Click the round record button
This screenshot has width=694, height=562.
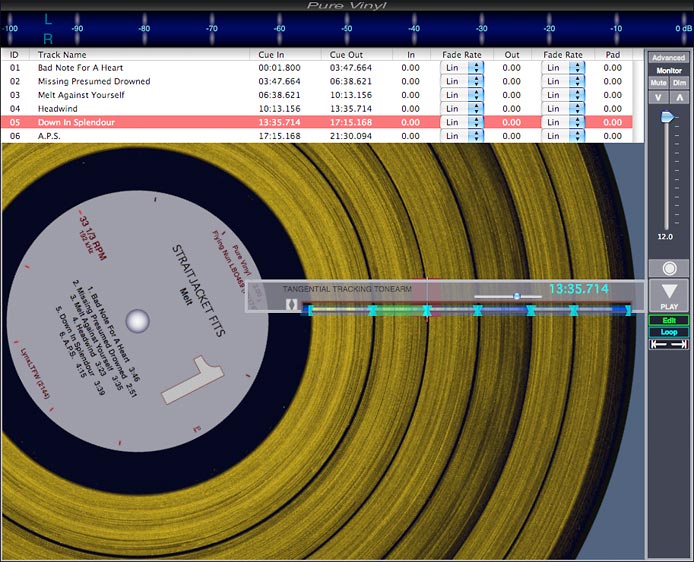coord(669,268)
